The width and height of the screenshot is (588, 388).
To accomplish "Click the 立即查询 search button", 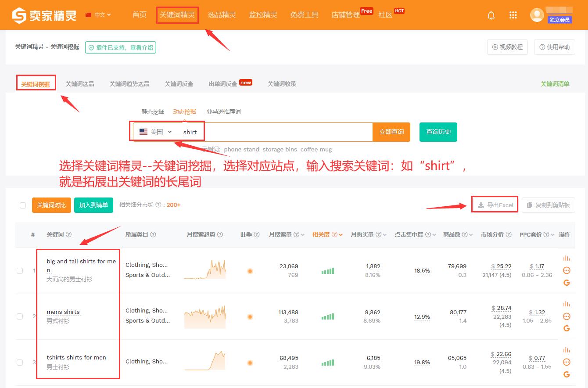I will coord(391,131).
